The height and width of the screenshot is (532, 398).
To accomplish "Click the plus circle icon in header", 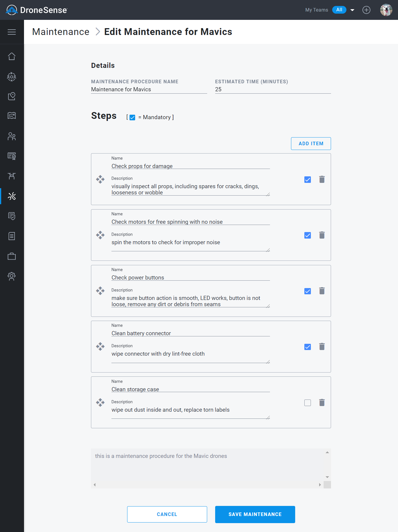I will click(366, 10).
